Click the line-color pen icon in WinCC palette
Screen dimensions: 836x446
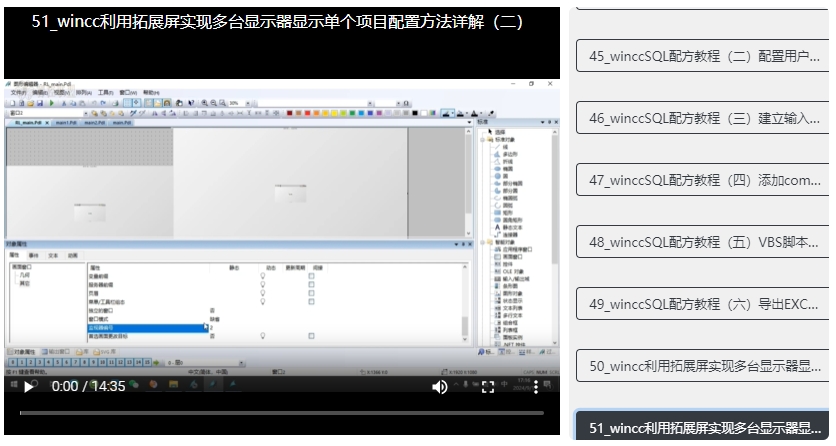[447, 113]
